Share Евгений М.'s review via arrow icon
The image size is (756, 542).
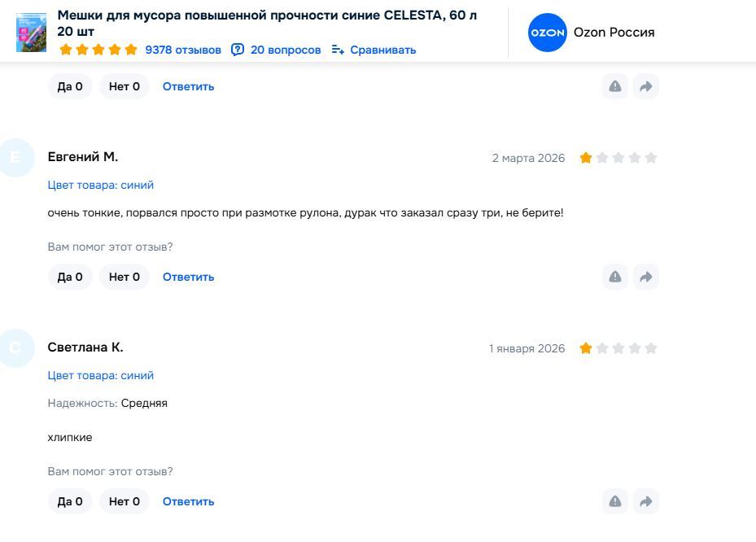point(645,277)
